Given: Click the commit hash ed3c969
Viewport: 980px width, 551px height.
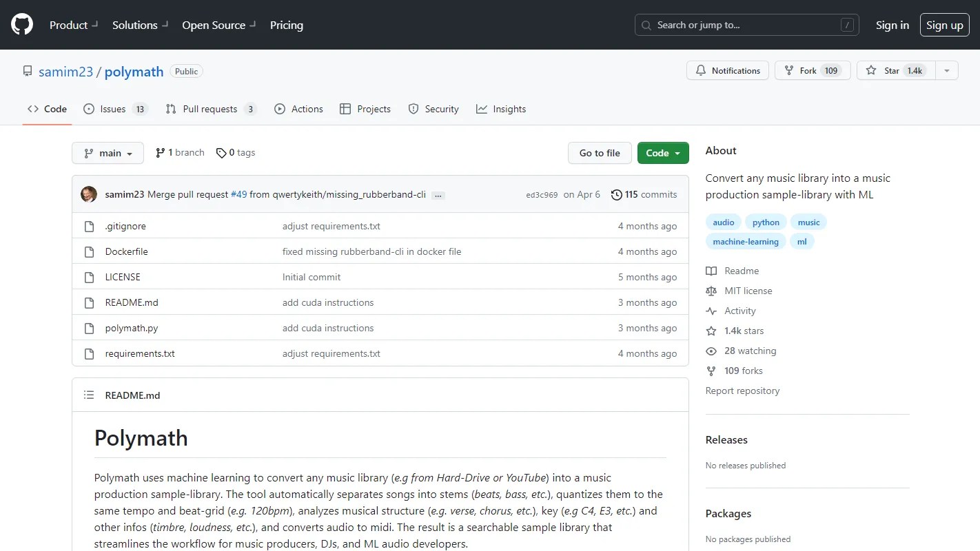Looking at the screenshot, I should coord(542,195).
